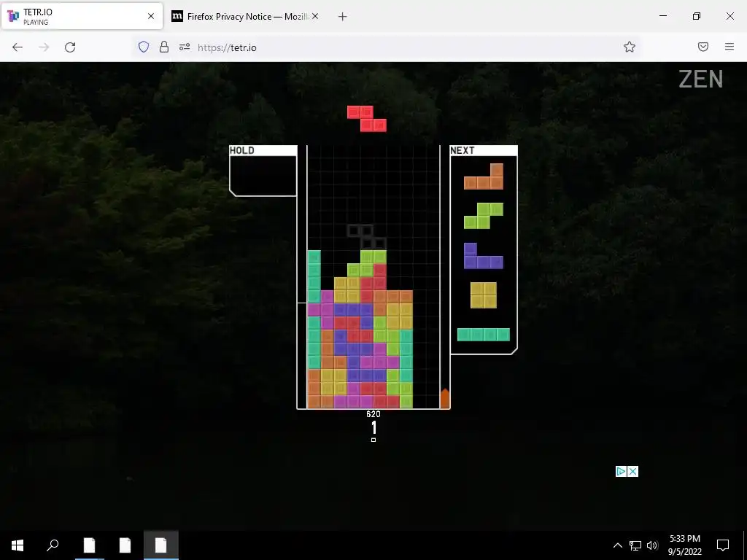The height and width of the screenshot is (560, 747).
Task: Open the tracking protection shield panel
Action: coord(144,47)
